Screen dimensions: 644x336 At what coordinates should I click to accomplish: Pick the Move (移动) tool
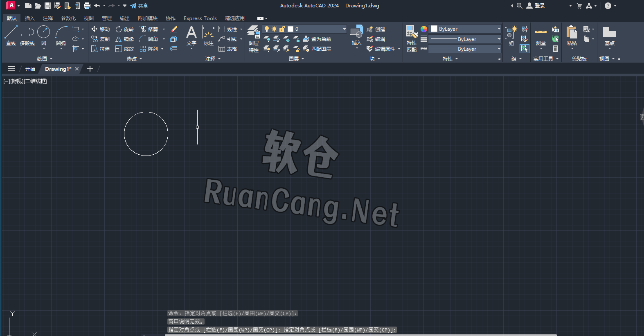pyautogui.click(x=101, y=29)
